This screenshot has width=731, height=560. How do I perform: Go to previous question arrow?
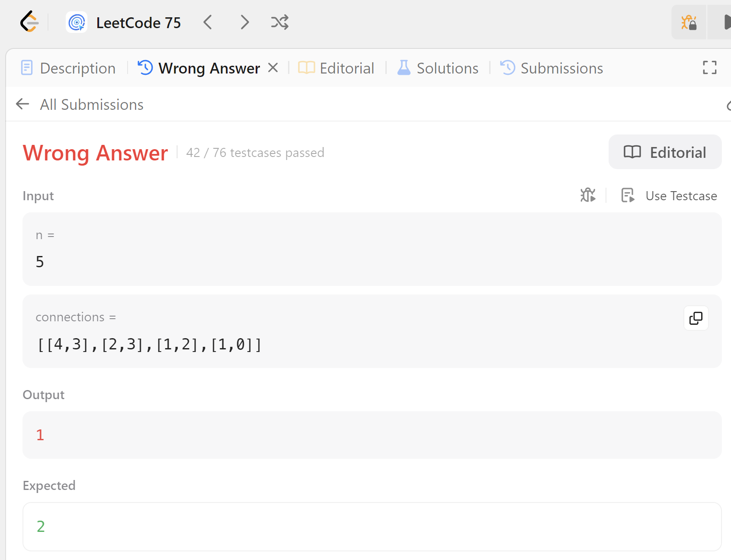(x=208, y=22)
